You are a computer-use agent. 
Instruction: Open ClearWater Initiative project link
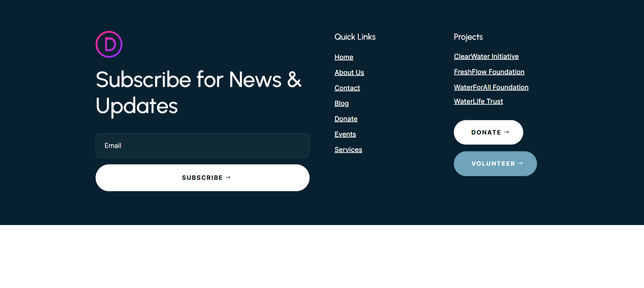486,56
